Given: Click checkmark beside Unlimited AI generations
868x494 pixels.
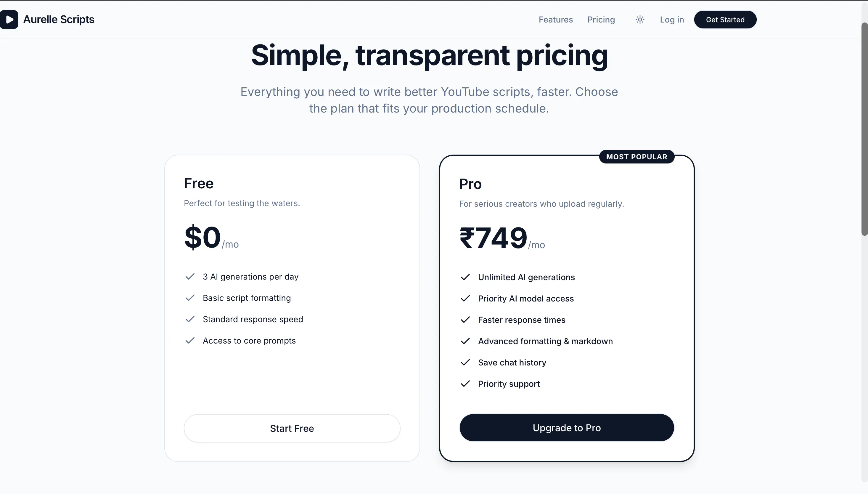Looking at the screenshot, I should 465,277.
